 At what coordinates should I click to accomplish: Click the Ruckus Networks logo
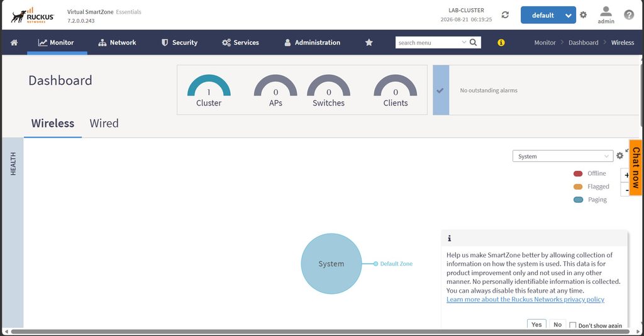tap(33, 15)
